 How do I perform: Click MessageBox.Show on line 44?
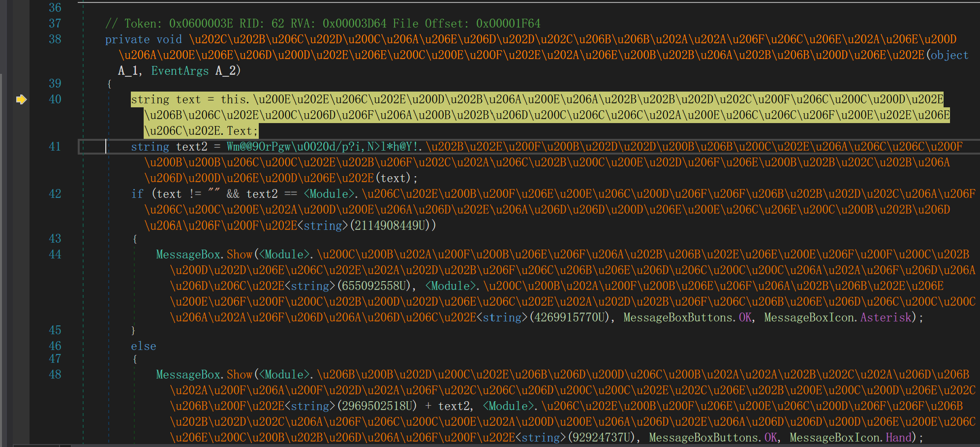204,255
